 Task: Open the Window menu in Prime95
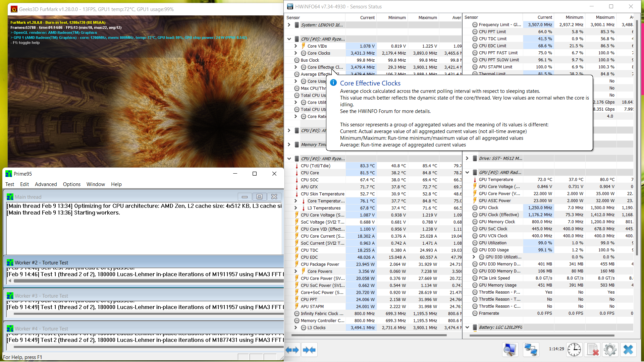[x=96, y=184]
